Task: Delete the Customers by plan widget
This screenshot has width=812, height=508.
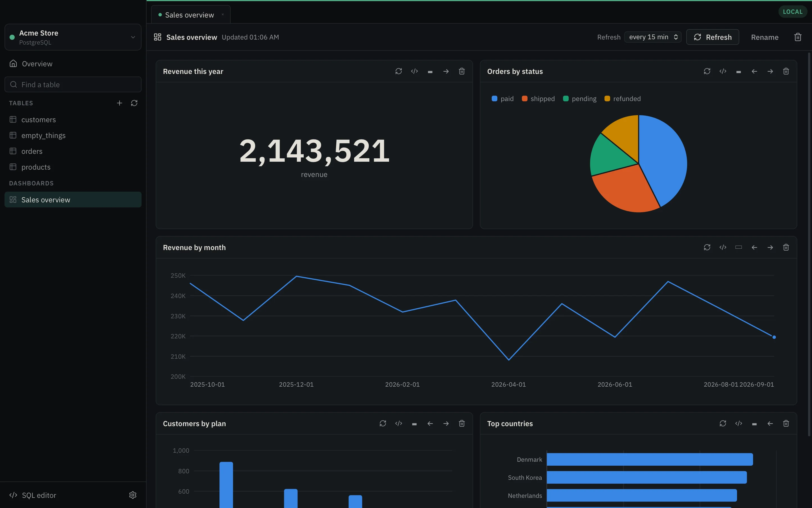Action: click(x=462, y=423)
